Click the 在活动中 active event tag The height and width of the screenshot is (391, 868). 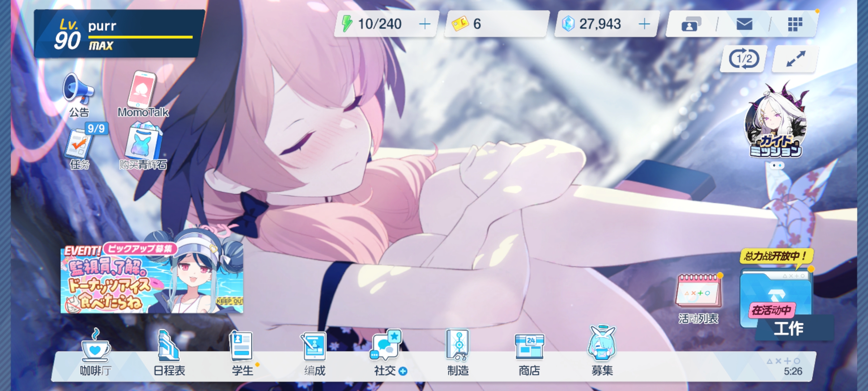772,310
